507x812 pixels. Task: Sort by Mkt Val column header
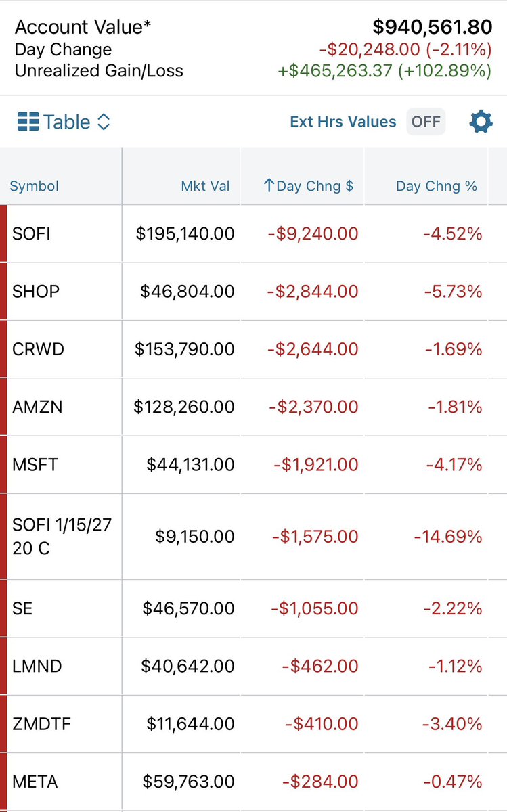(205, 186)
